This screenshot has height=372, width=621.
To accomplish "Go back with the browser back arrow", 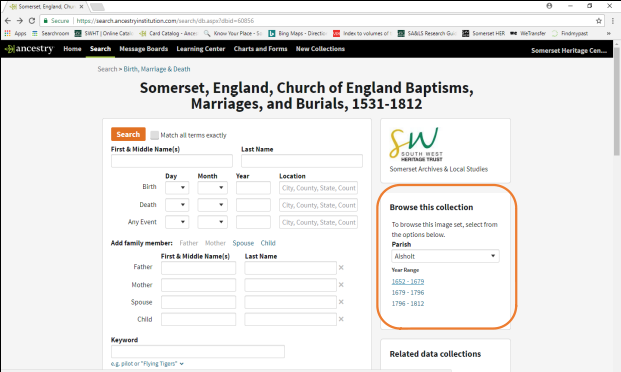I will [8, 21].
